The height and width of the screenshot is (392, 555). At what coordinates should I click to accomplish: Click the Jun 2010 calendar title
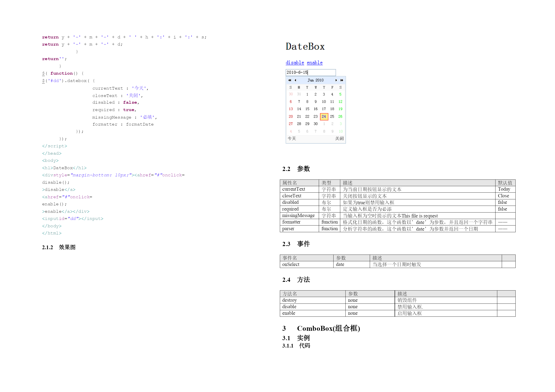(315, 80)
